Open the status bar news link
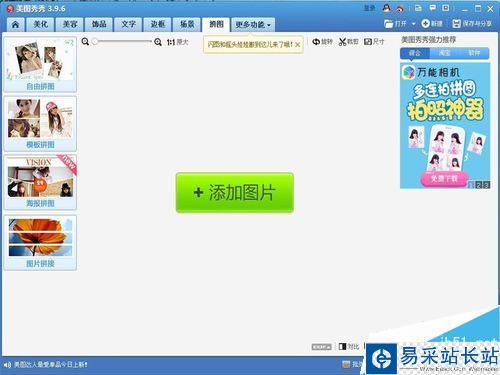Screen dimensions: 500x375 51,365
